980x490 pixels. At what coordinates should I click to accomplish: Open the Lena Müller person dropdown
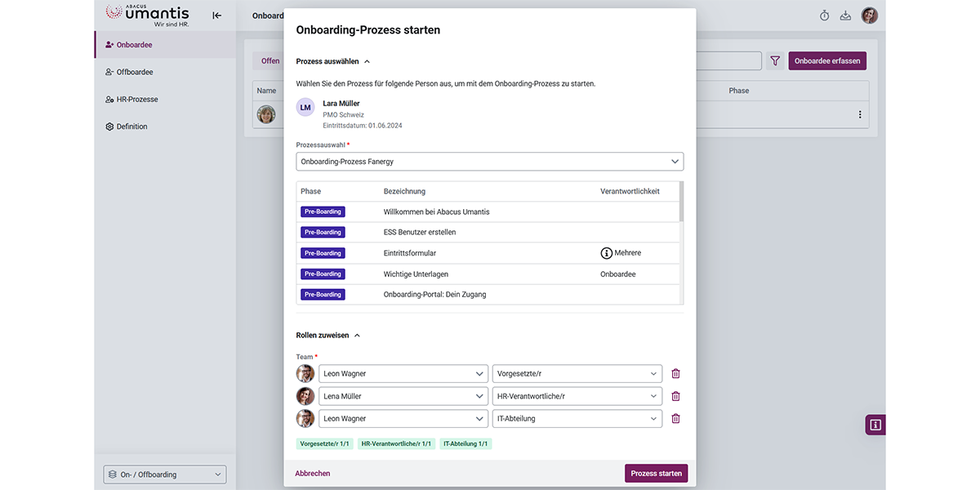coord(403,396)
